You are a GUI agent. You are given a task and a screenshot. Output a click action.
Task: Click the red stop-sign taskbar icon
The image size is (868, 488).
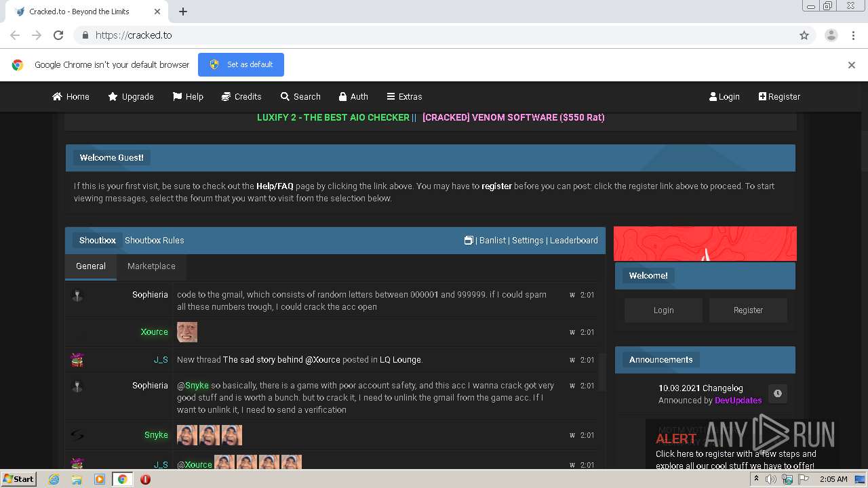[145, 479]
